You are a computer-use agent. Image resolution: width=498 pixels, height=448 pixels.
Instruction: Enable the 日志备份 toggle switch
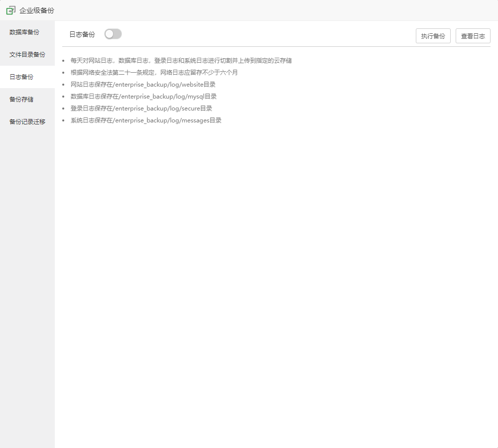pyautogui.click(x=113, y=34)
